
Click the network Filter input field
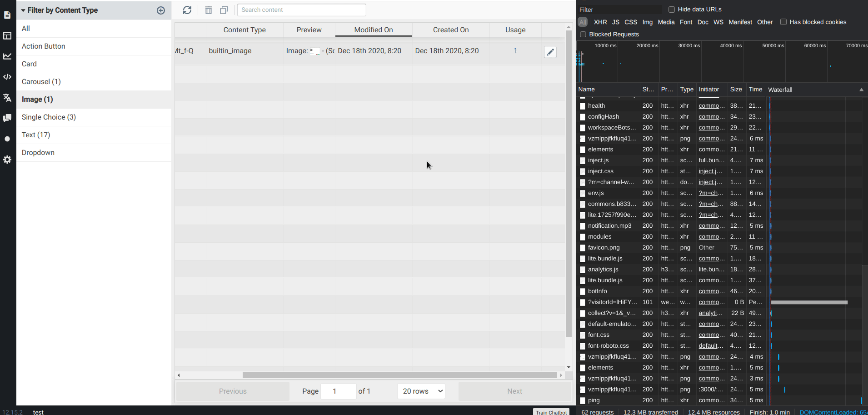[619, 10]
